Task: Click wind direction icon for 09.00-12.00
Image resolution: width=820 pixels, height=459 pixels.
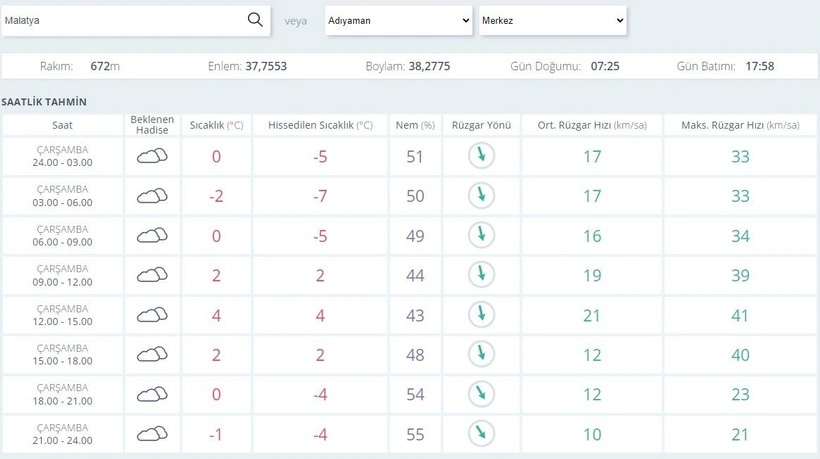Action: (x=481, y=275)
